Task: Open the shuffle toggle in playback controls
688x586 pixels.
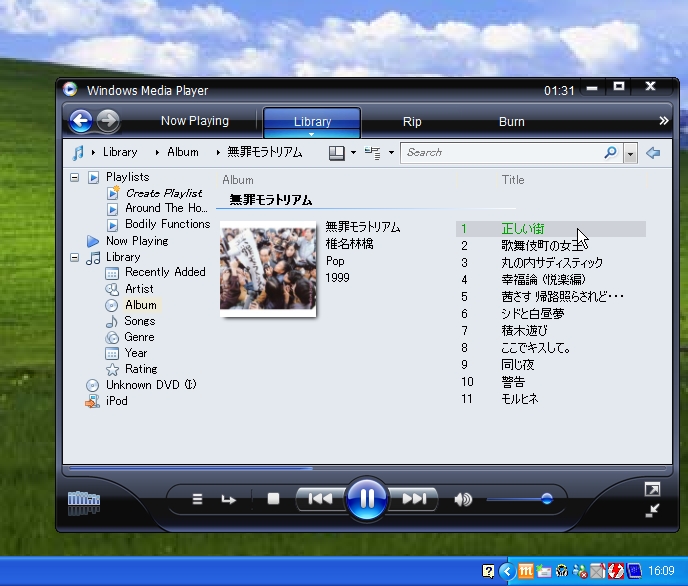Action: [x=197, y=499]
